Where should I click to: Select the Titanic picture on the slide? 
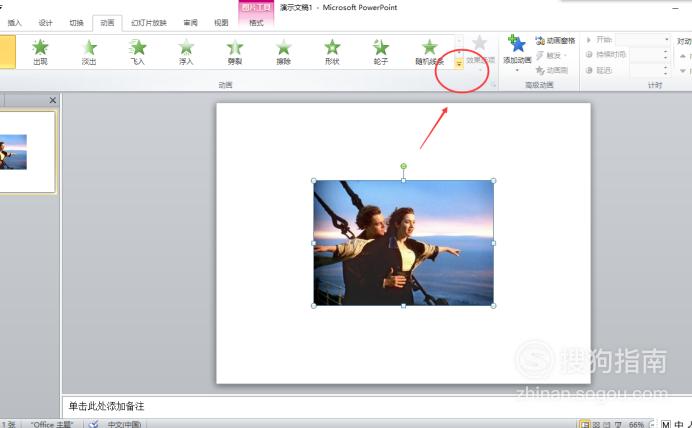point(403,243)
